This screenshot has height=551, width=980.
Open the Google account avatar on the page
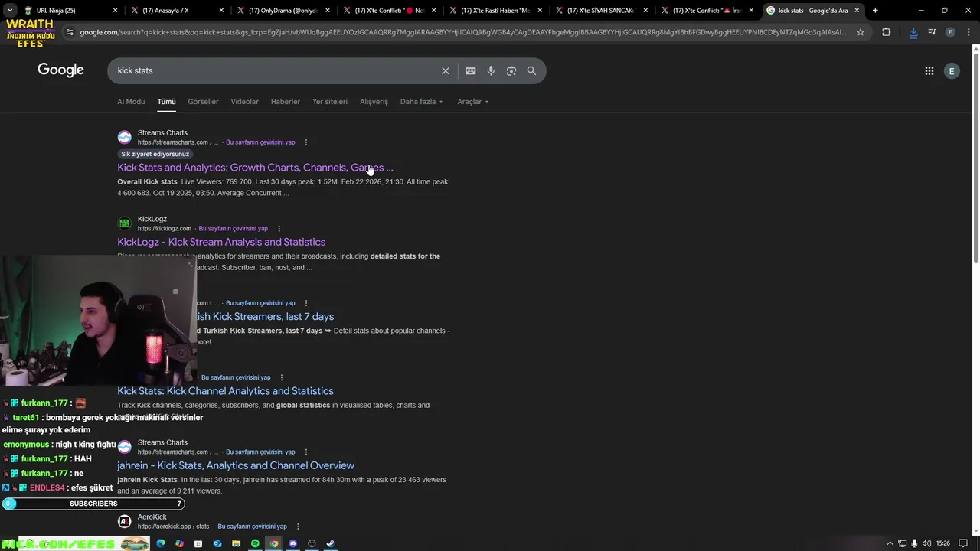point(952,71)
